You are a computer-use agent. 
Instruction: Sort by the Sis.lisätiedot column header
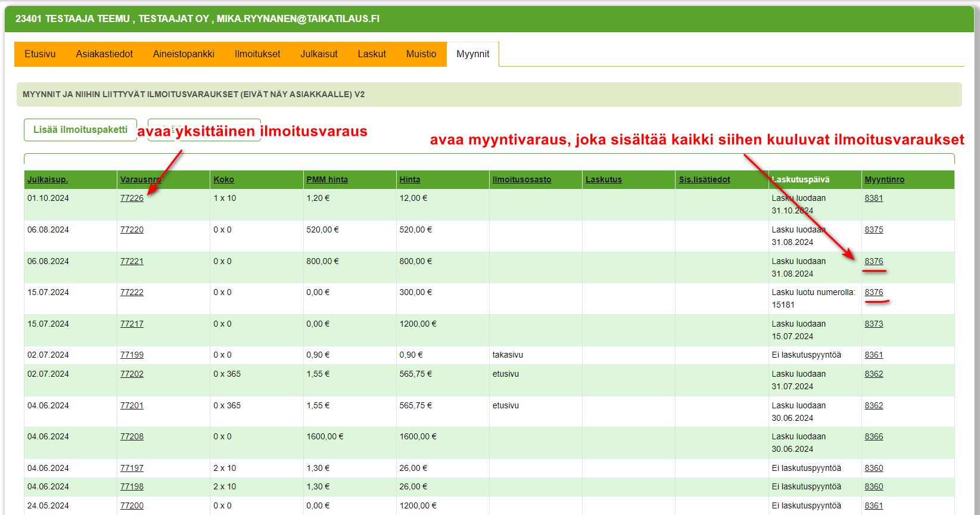(704, 179)
